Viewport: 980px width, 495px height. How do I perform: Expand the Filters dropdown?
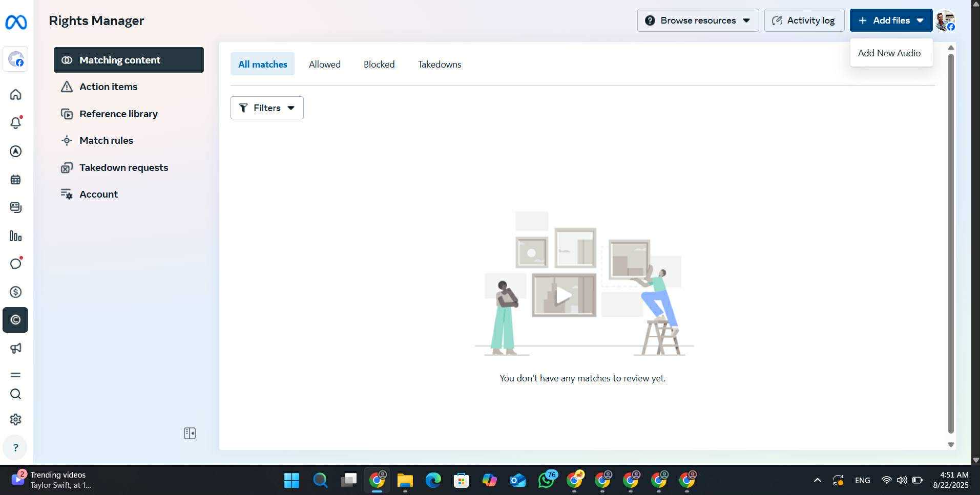(x=267, y=108)
